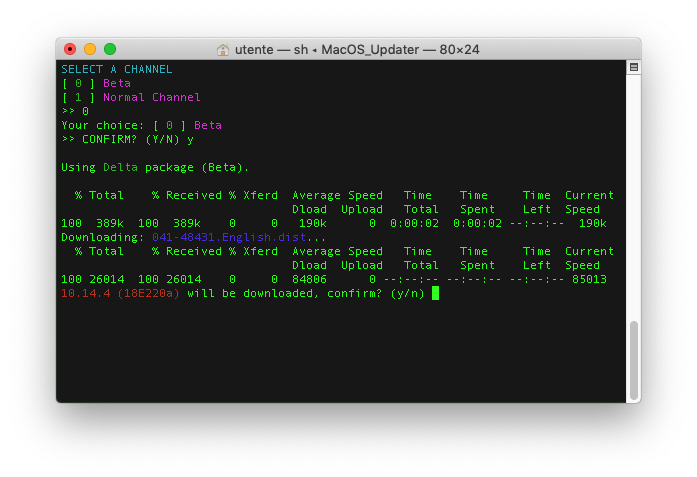Image resolution: width=697 pixels, height=477 pixels.
Task: Click the '10.14.4 (18E220a)' version text
Action: pos(120,293)
